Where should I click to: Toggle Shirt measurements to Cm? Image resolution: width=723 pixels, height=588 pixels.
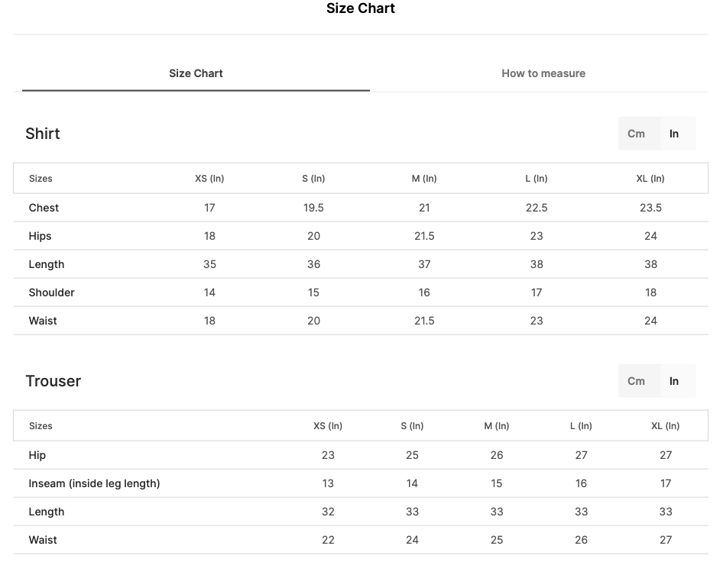636,134
